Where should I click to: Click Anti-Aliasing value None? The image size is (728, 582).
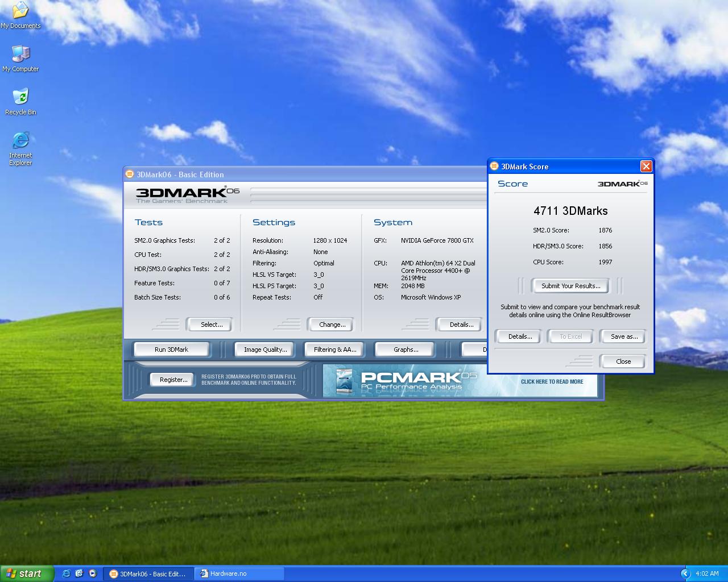pos(321,252)
